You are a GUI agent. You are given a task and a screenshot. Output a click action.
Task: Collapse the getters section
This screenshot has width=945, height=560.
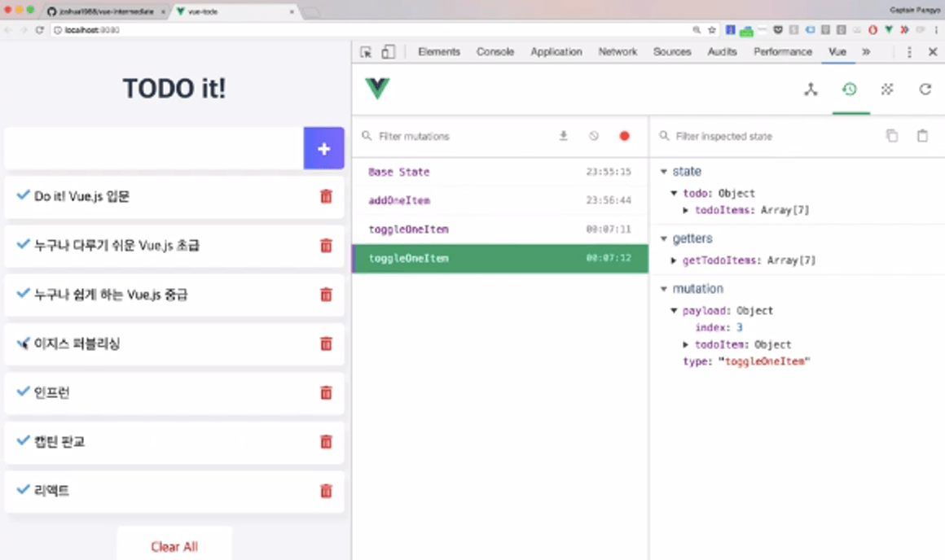click(665, 238)
